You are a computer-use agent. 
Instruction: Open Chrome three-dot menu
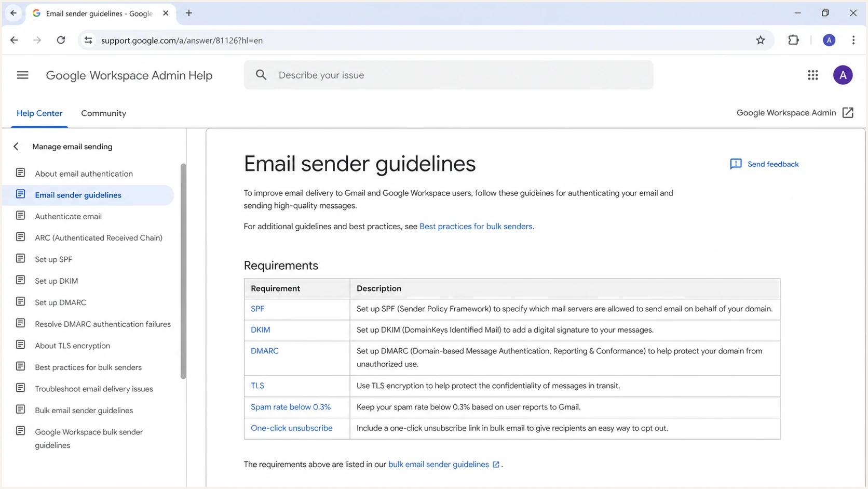(x=853, y=40)
